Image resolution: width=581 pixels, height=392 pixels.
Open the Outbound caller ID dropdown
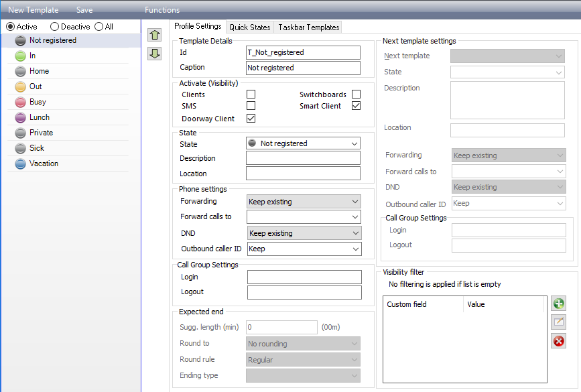tap(304, 249)
